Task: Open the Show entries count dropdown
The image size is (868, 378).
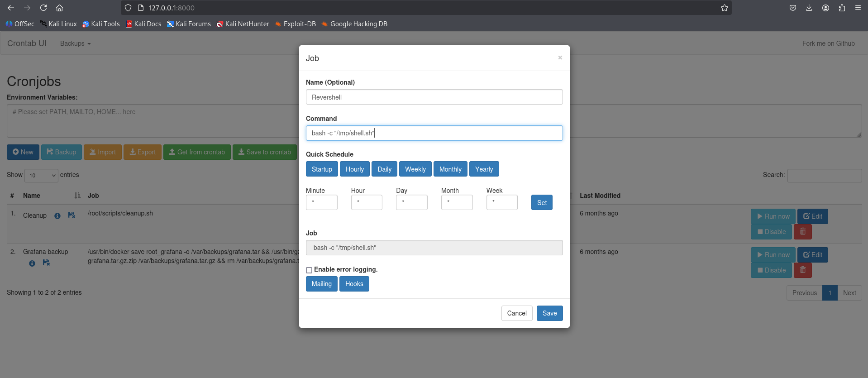Action: point(41,175)
